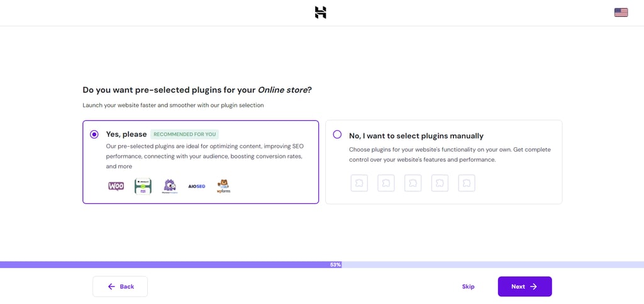
Task: Continue with the Next button
Action: (525, 286)
